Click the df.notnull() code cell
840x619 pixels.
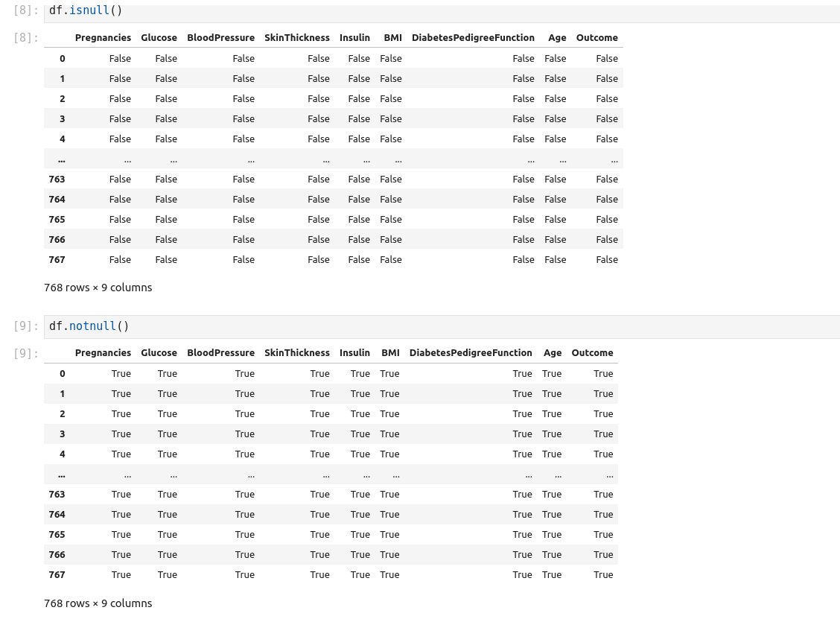point(439,326)
